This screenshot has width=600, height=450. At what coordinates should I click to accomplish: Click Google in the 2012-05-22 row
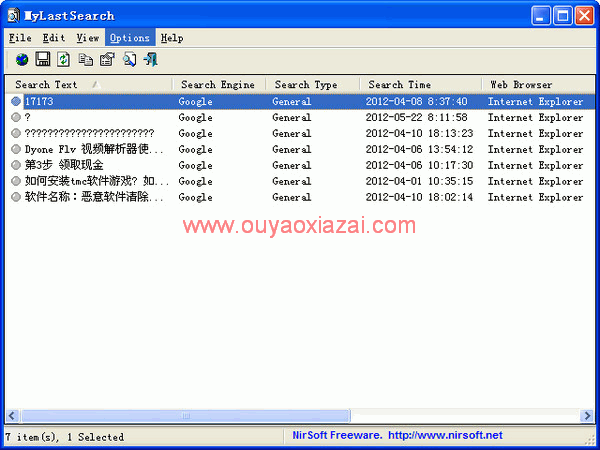196,118
